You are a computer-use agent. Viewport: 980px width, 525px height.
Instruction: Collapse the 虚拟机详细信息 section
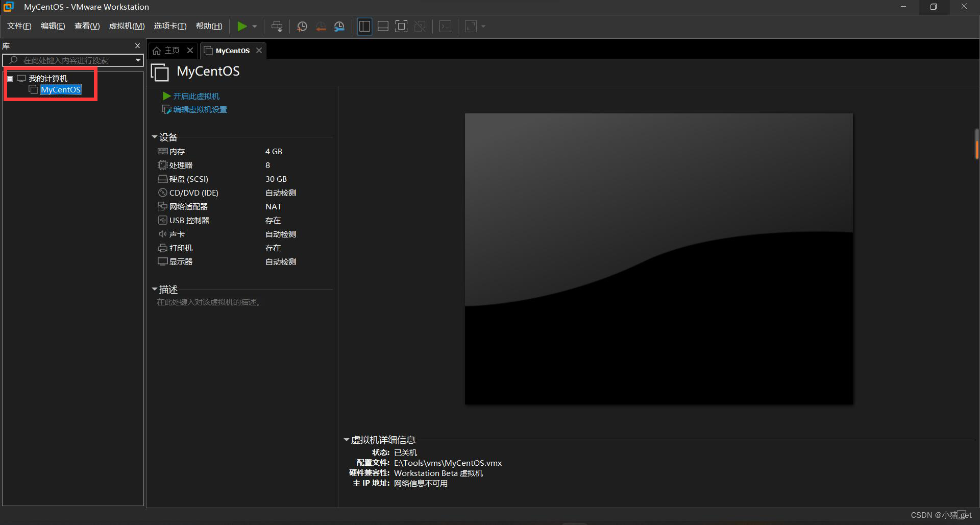pos(347,440)
